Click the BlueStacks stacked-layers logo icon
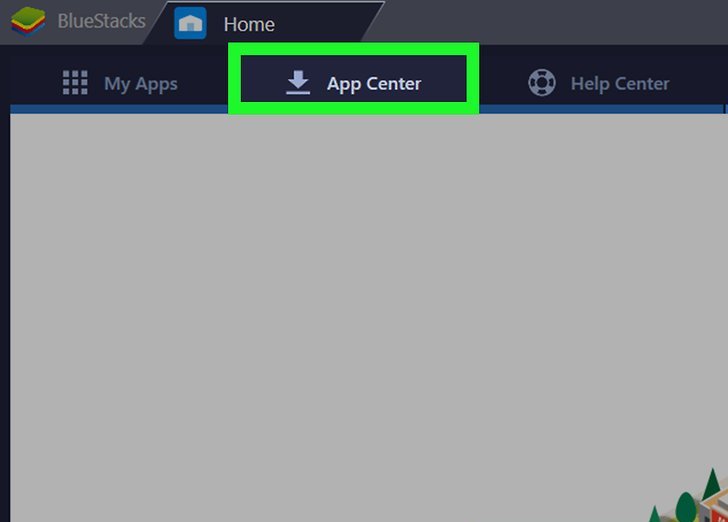This screenshot has width=728, height=522. click(28, 21)
